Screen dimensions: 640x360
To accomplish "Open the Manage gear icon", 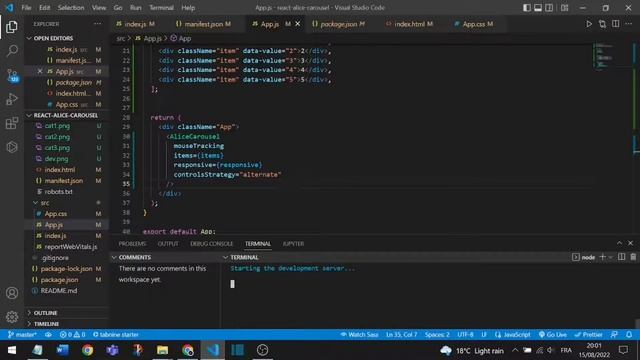I will (12, 316).
